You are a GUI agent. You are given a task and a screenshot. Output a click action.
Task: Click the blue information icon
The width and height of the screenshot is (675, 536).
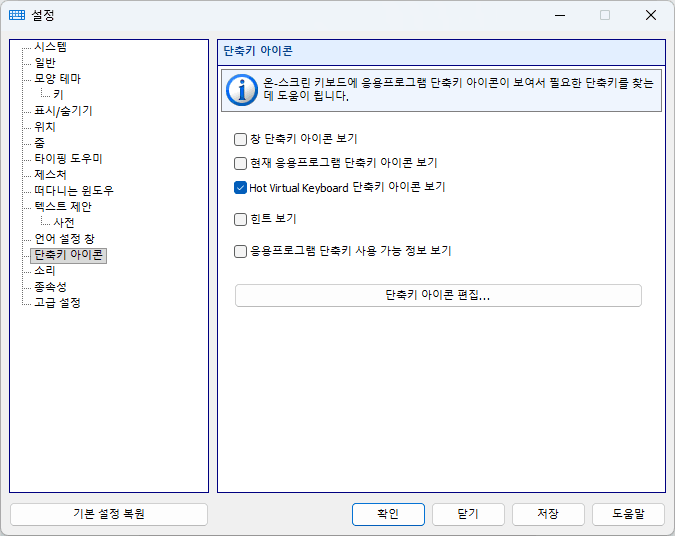point(242,90)
